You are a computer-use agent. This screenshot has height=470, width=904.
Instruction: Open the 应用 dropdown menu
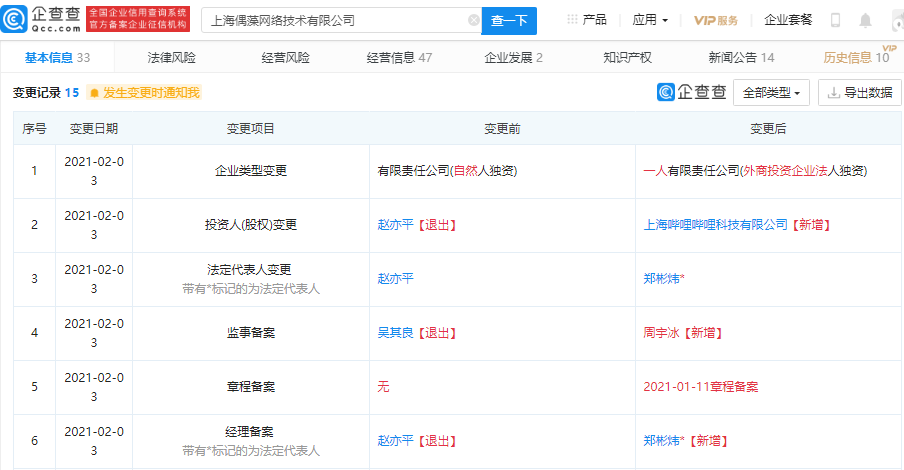[650, 20]
